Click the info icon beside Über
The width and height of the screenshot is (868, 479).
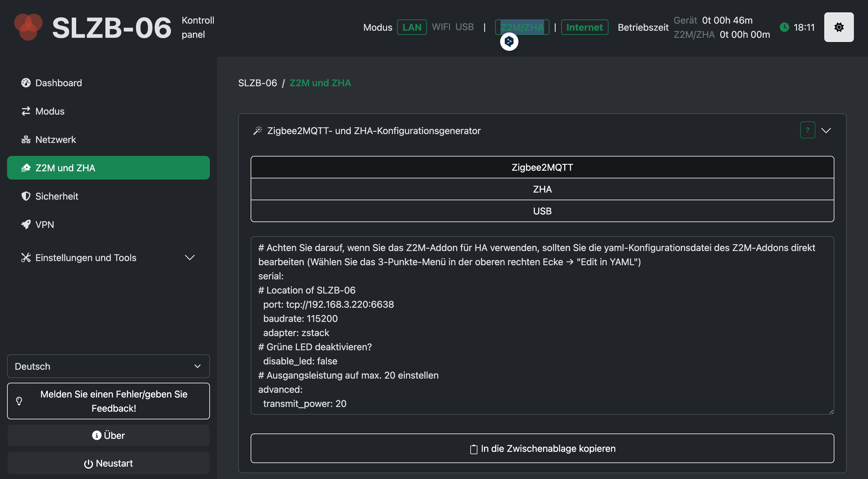[97, 436]
